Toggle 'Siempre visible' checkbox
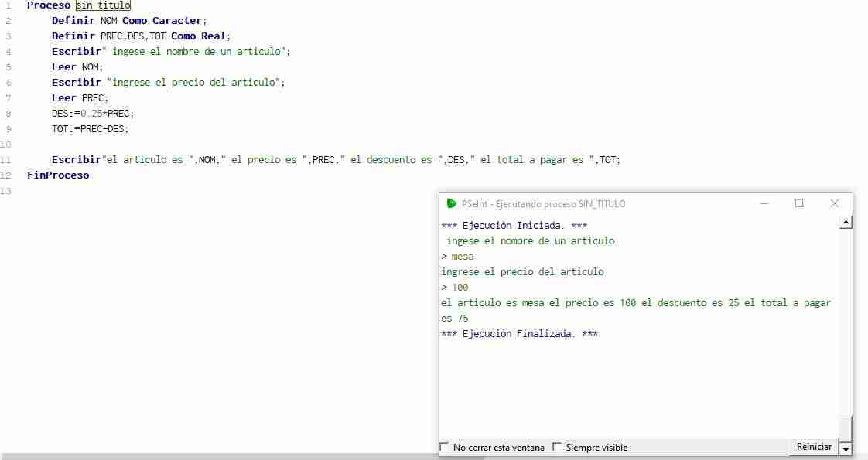868x460 pixels. [x=557, y=447]
